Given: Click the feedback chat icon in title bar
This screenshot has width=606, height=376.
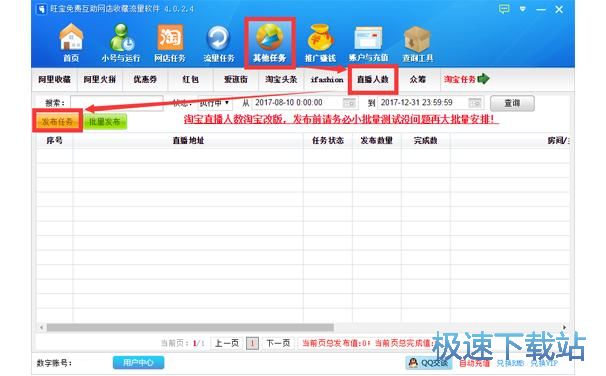Looking at the screenshot, I should tap(504, 9).
